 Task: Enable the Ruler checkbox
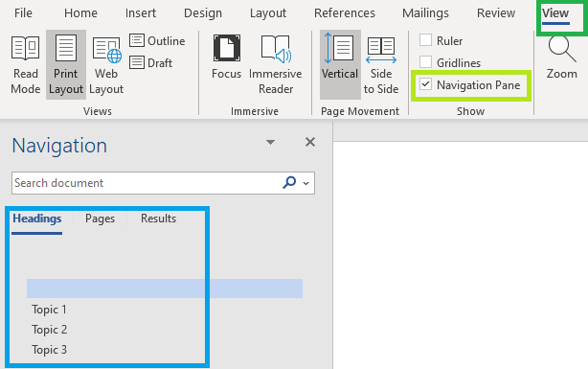(x=425, y=40)
